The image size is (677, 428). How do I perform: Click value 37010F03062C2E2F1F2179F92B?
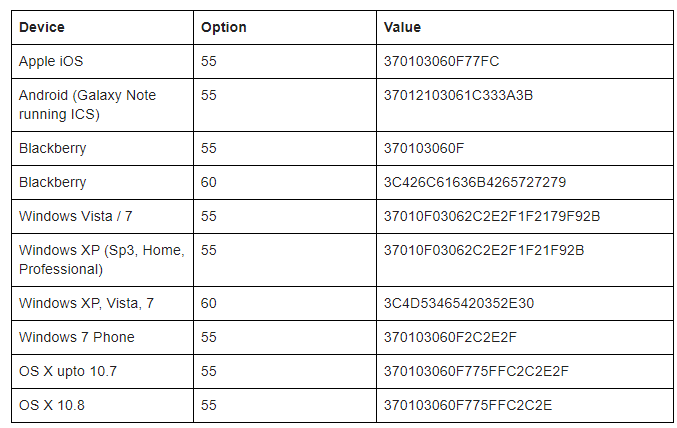point(491,216)
